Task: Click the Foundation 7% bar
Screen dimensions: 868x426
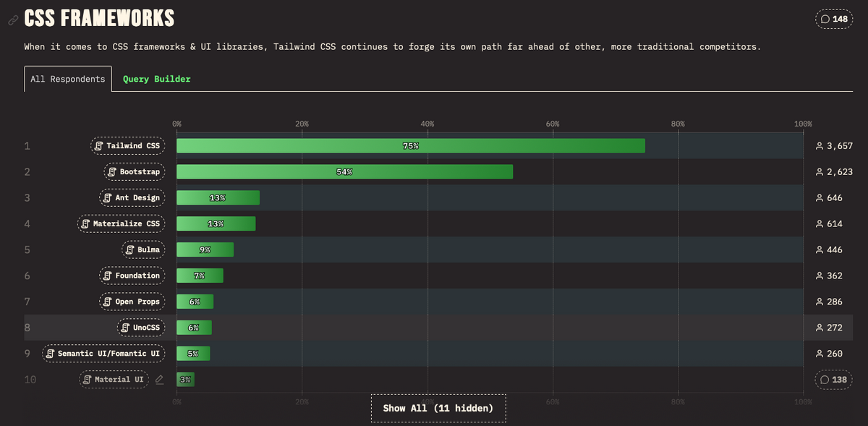Action: 200,276
